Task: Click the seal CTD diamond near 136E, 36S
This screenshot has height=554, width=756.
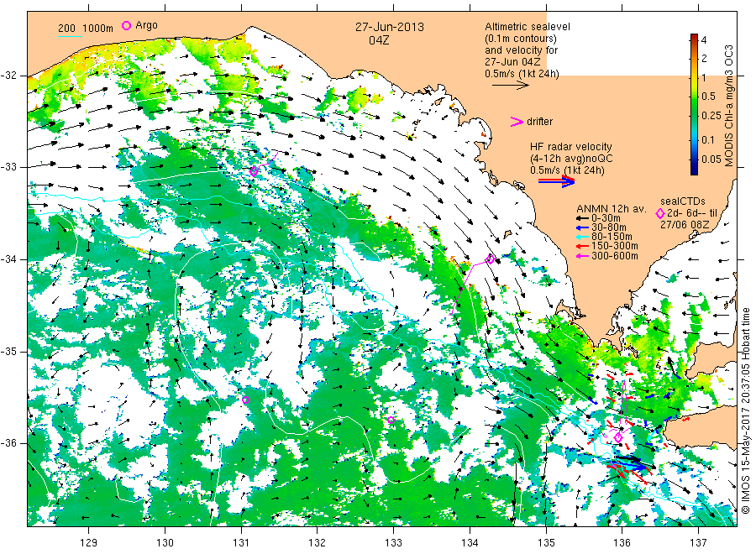Action: pyautogui.click(x=618, y=437)
